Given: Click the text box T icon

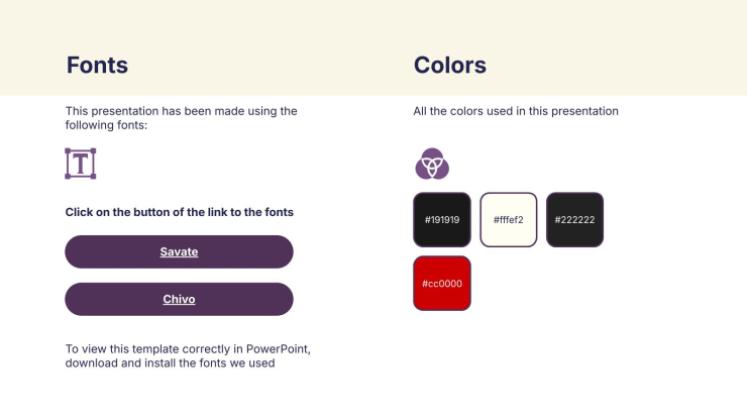Looking at the screenshot, I should click(80, 163).
